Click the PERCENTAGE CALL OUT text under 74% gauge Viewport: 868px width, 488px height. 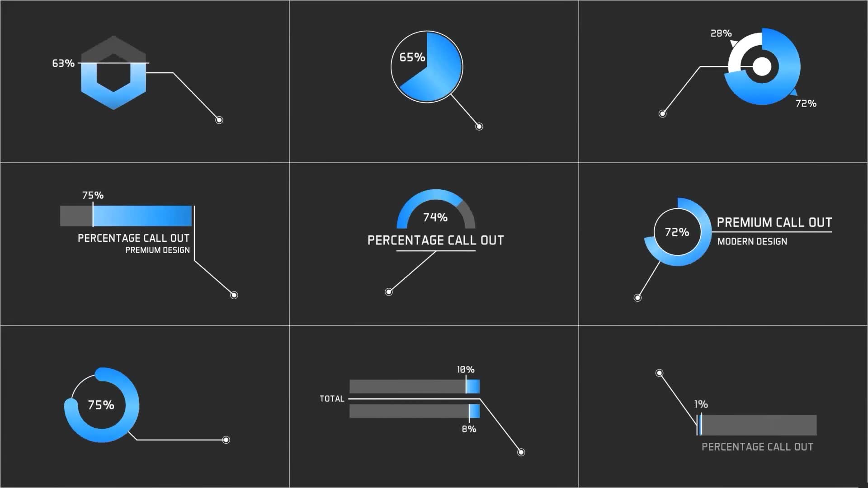pyautogui.click(x=436, y=240)
